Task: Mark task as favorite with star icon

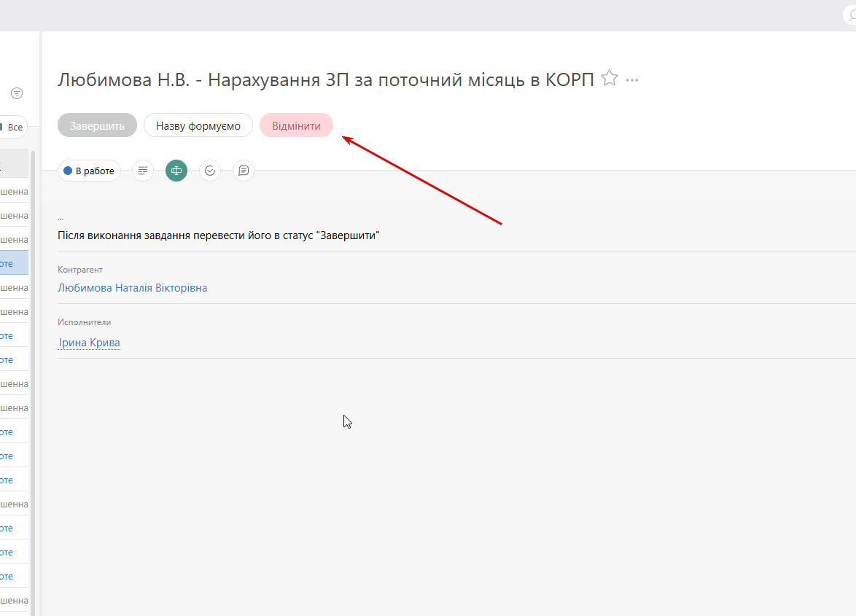Action: pyautogui.click(x=610, y=79)
